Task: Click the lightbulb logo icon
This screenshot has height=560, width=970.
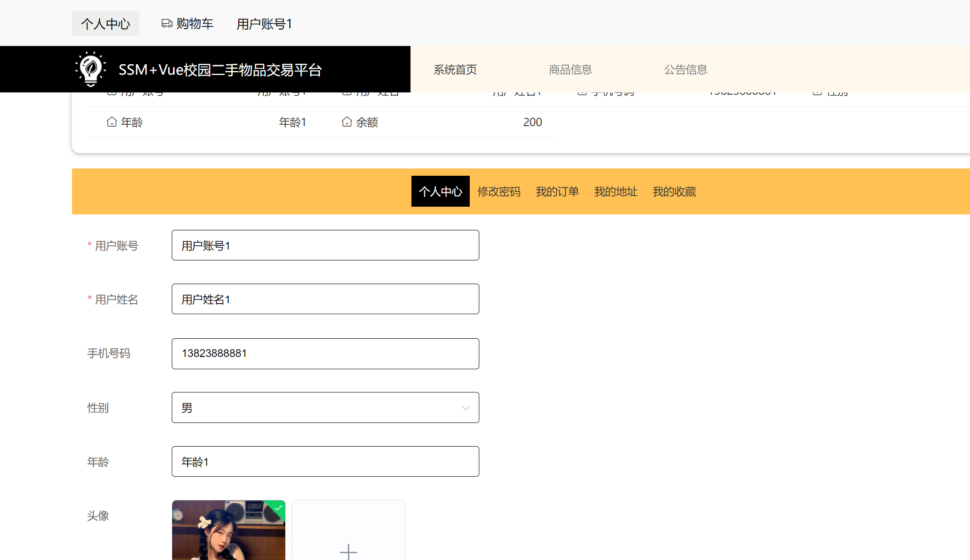Action: (x=91, y=69)
